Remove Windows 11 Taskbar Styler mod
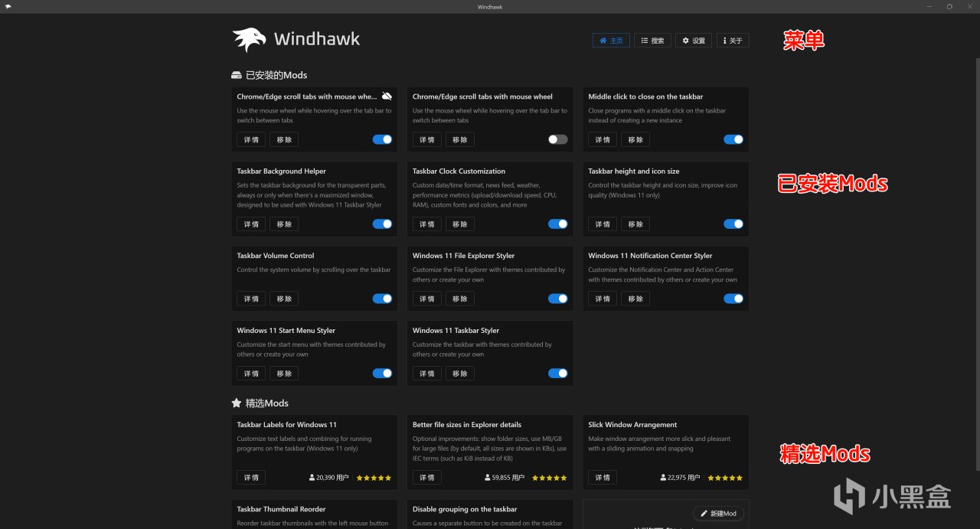The height and width of the screenshot is (529, 980). 459,374
